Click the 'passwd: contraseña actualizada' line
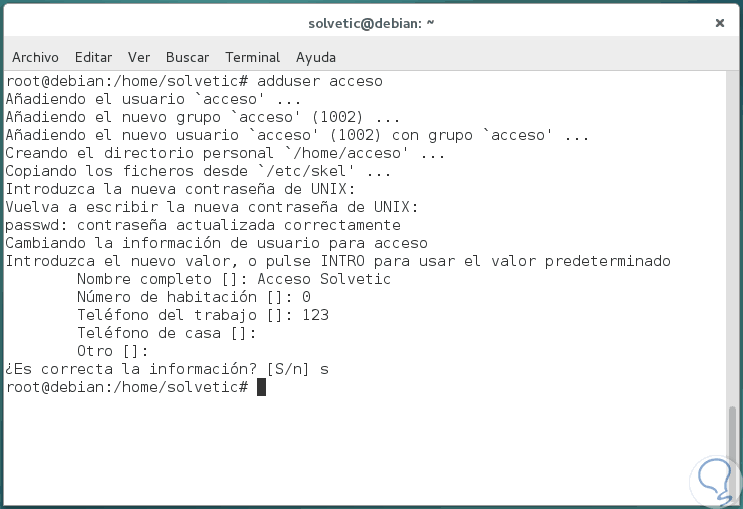 click(203, 225)
